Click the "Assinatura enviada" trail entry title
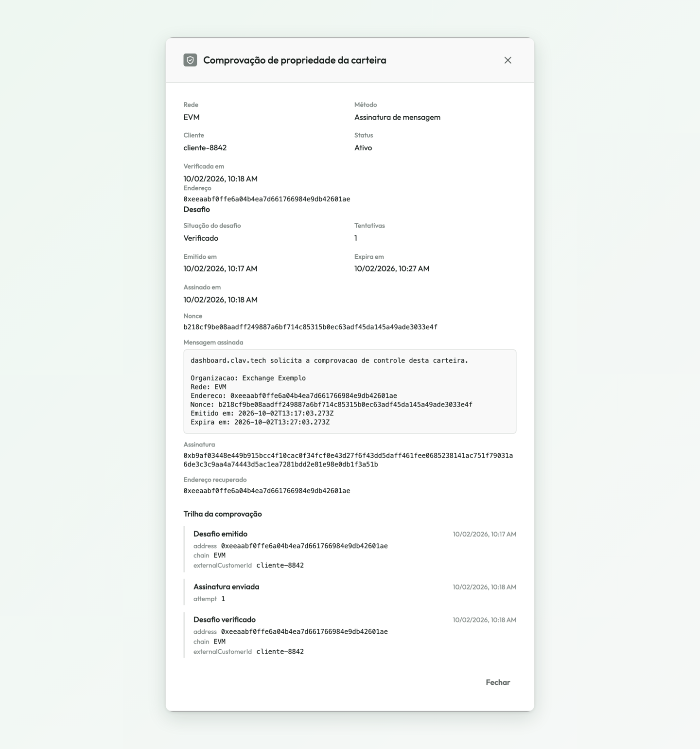The width and height of the screenshot is (700, 749). point(226,587)
